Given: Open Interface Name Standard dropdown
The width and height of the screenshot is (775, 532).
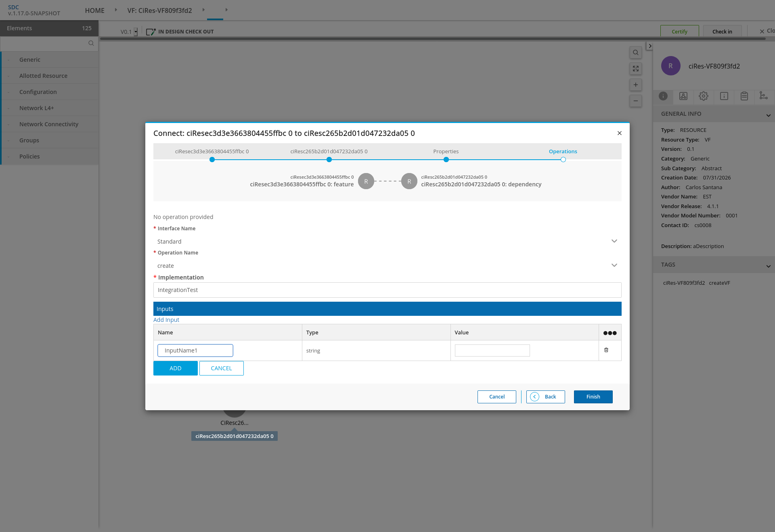Looking at the screenshot, I should (387, 241).
